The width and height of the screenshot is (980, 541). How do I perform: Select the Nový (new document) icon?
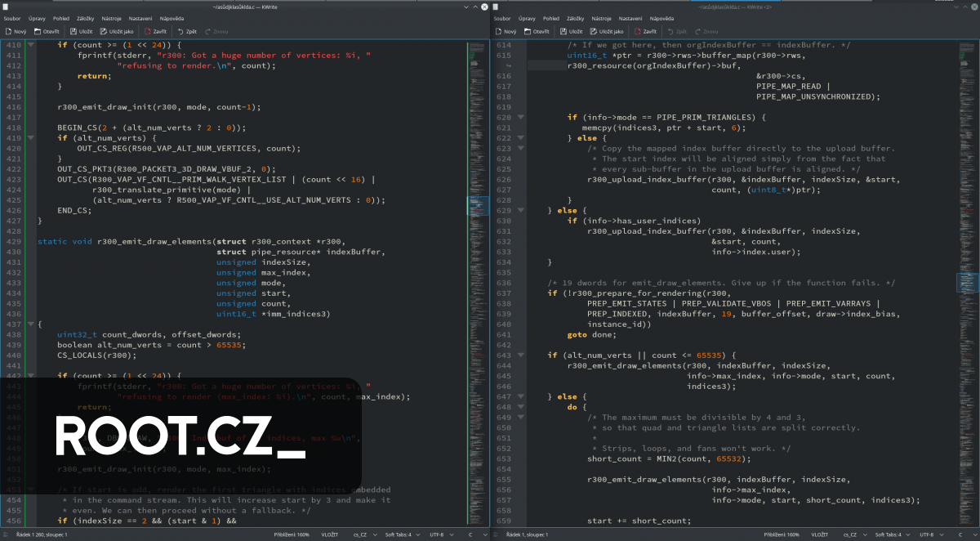coord(20,31)
